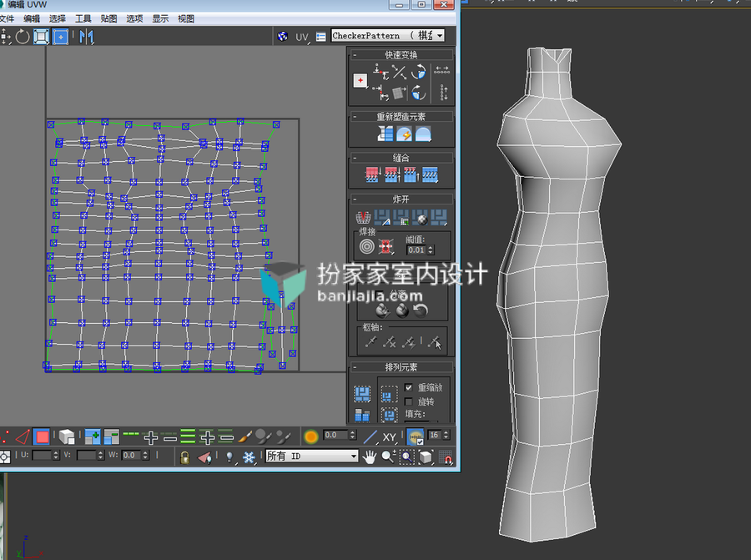Viewport: 751px width, 560px height.
Task: Click Stitch to target first icon
Action: [373, 175]
